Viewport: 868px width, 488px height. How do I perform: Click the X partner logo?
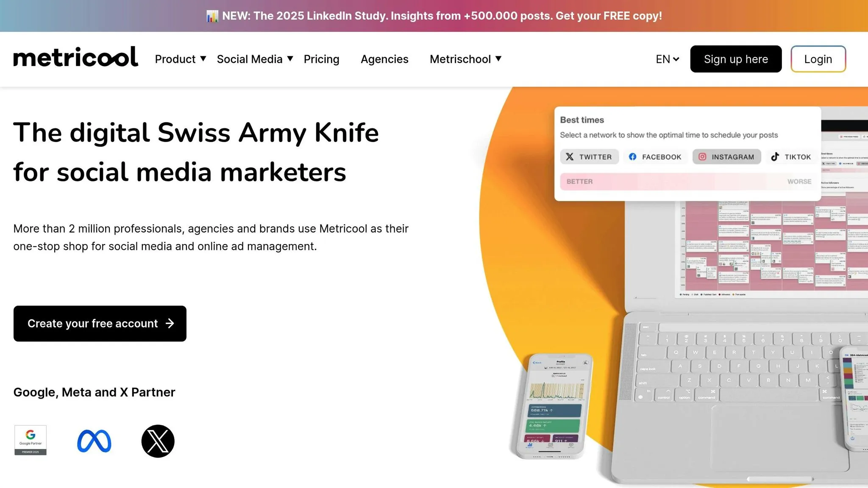[x=158, y=441]
